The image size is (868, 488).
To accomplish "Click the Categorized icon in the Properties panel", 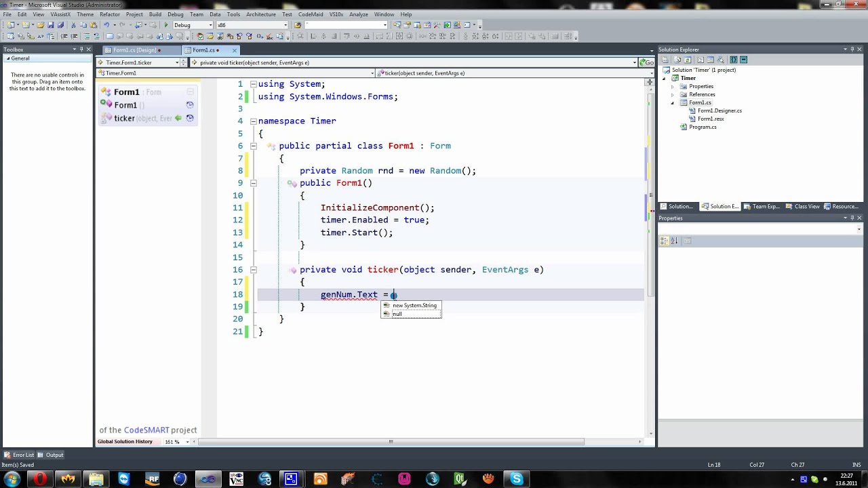I will coord(665,241).
